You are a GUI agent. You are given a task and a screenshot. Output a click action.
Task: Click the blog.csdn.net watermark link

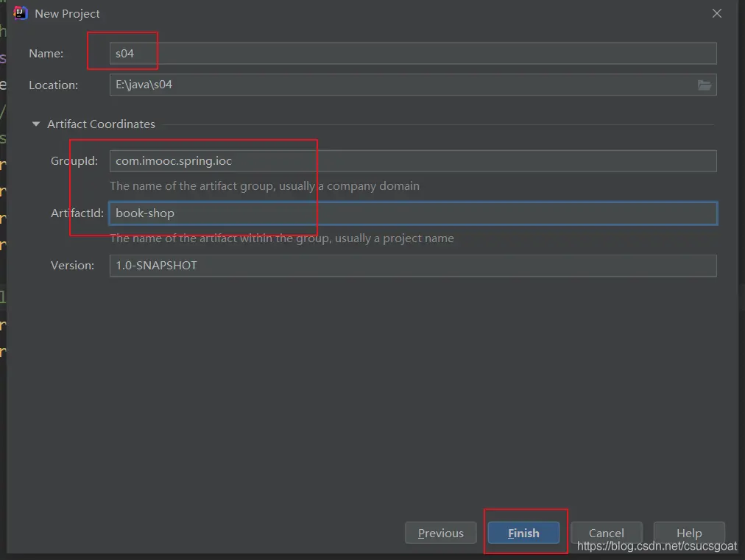657,547
